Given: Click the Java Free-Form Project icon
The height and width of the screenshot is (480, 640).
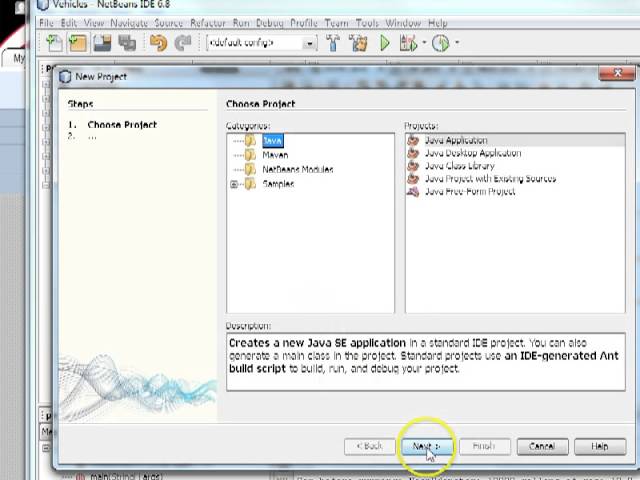Looking at the screenshot, I should [x=413, y=191].
